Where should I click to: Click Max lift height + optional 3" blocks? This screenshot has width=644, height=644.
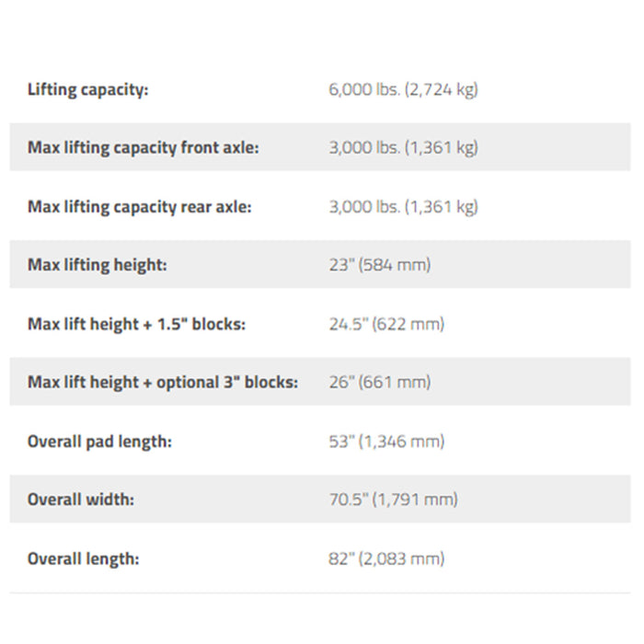pyautogui.click(x=163, y=382)
